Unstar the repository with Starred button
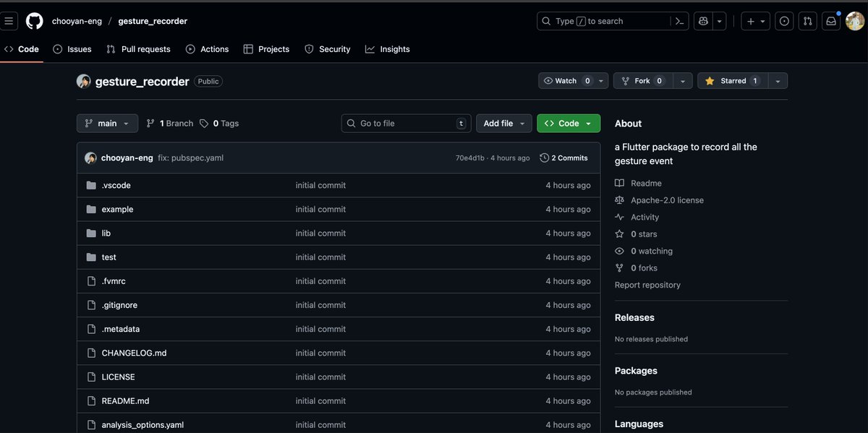 point(732,81)
